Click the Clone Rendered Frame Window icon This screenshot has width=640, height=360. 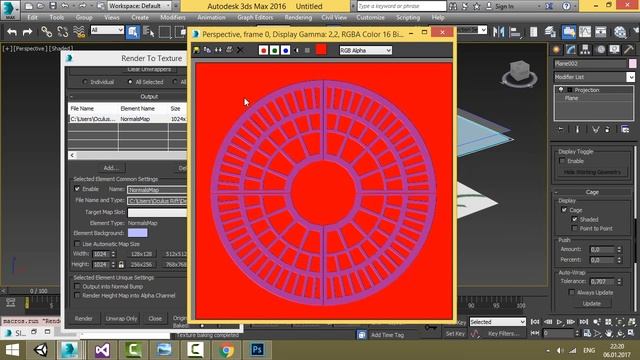[x=218, y=50]
